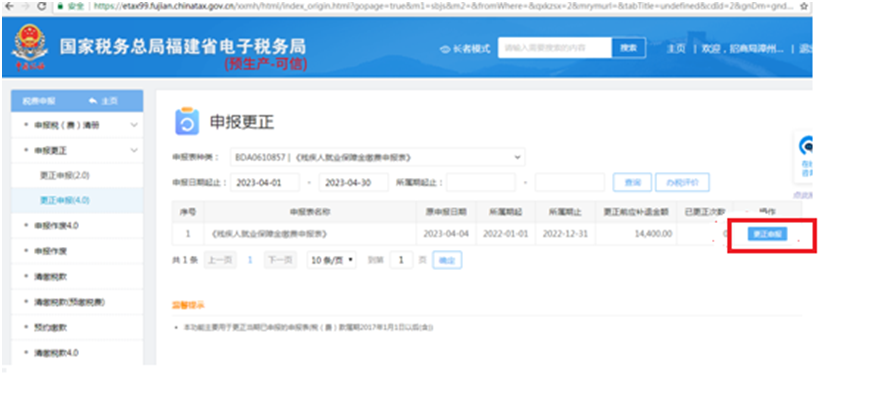This screenshot has height=395, width=869.
Task: Click the browser address bar URL
Action: tap(443, 7)
